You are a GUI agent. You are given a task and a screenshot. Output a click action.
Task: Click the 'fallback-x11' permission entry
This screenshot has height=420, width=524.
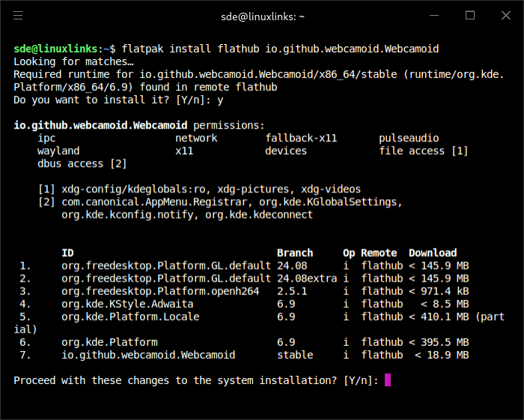pyautogui.click(x=301, y=138)
